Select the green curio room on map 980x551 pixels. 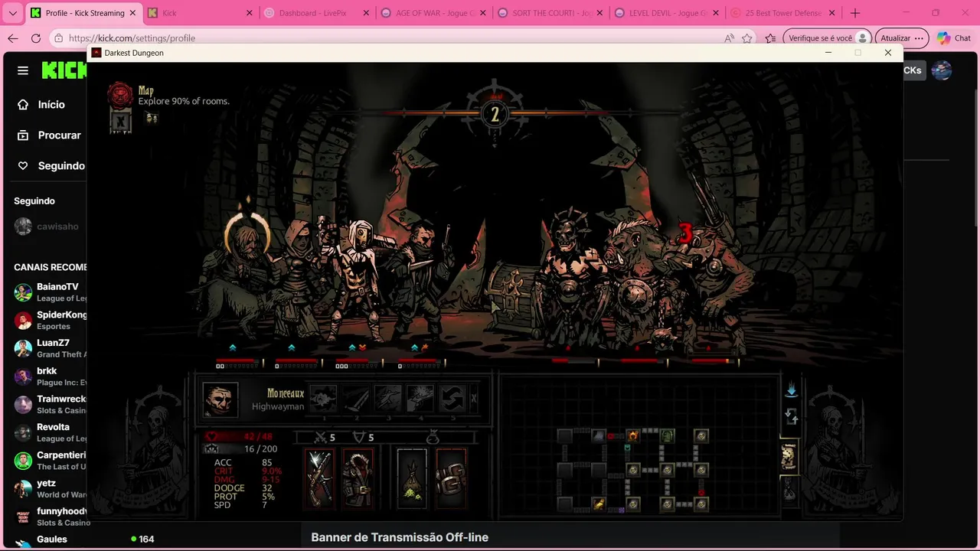coord(667,435)
